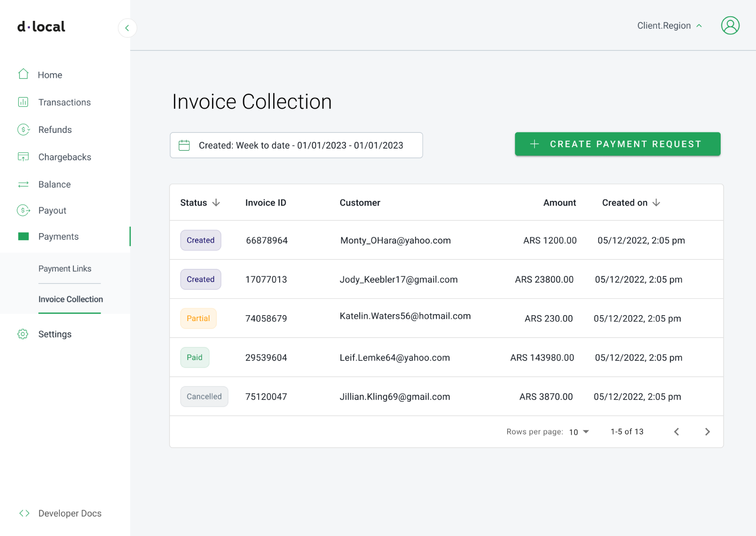
Task: Open the Client.Region dropdown
Action: [670, 25]
